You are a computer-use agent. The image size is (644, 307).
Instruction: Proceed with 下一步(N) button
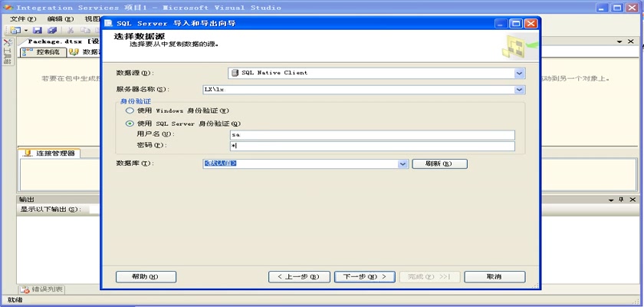[x=365, y=276]
